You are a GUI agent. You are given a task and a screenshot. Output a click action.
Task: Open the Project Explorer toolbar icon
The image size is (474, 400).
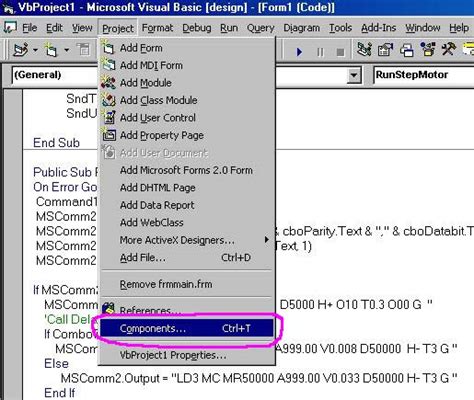pos(364,50)
